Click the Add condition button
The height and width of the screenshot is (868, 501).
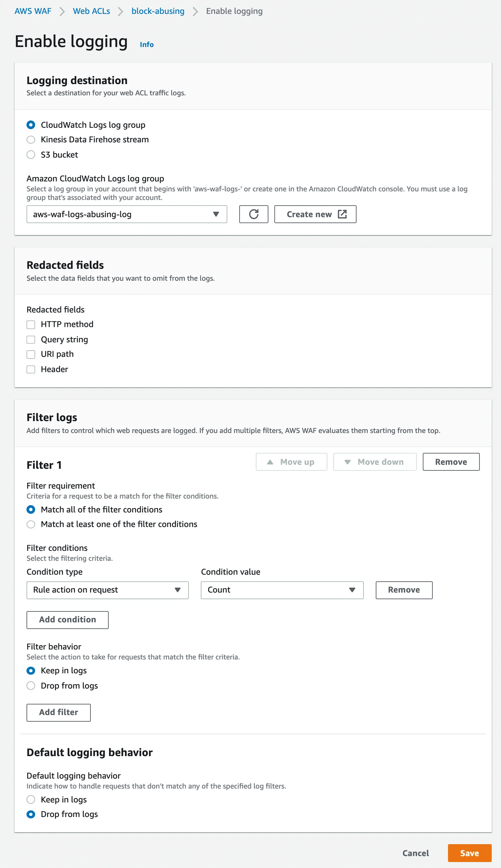click(68, 619)
